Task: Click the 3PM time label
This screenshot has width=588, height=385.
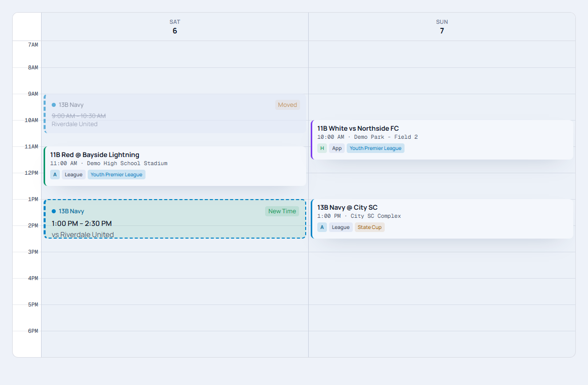Action: (x=33, y=252)
